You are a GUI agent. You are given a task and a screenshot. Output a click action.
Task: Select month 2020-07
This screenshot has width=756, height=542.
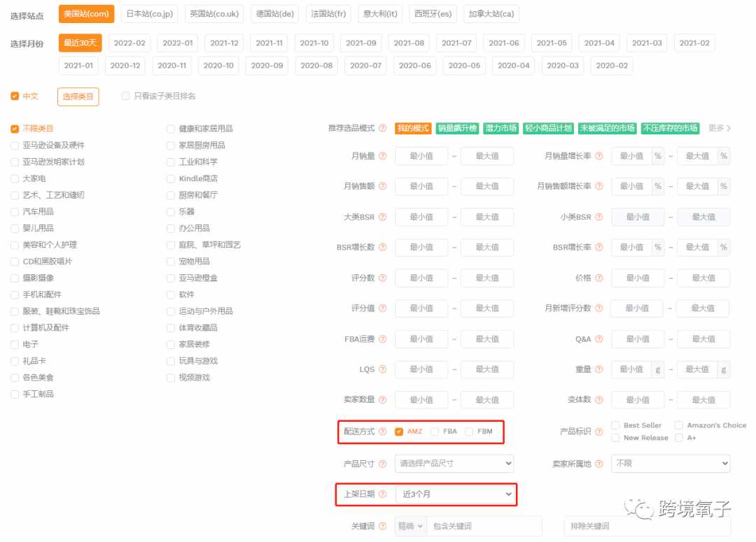pyautogui.click(x=365, y=66)
